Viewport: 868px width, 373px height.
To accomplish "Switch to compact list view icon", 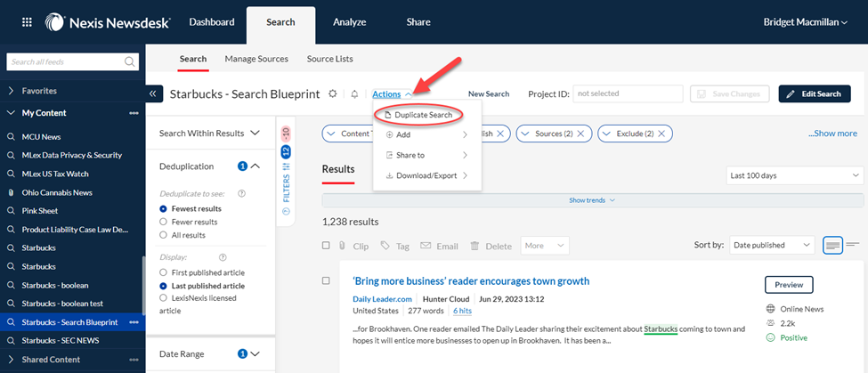I will coord(853,244).
